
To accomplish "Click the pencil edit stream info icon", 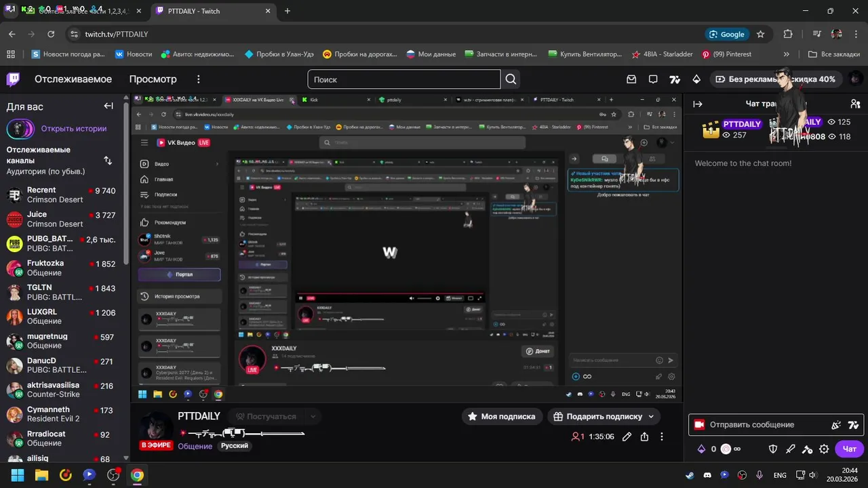I will coord(627,436).
